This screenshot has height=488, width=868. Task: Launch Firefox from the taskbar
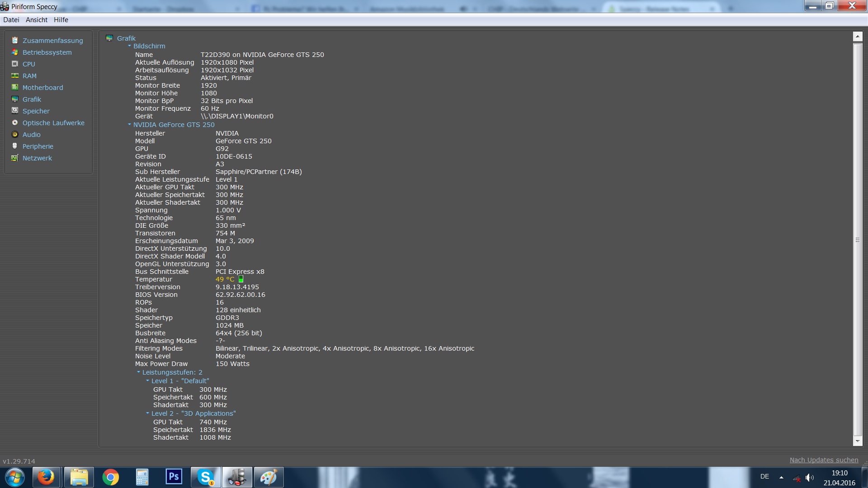46,477
